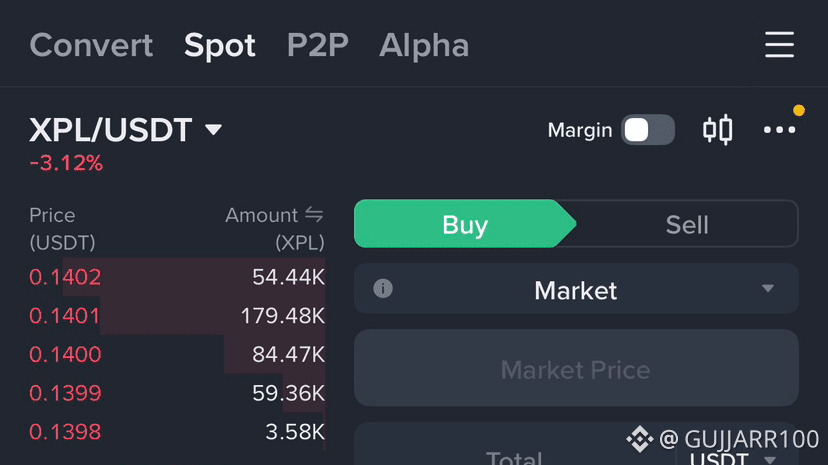Viewport: 828px width, 465px height.
Task: Toggle the Margin switch
Action: point(647,130)
